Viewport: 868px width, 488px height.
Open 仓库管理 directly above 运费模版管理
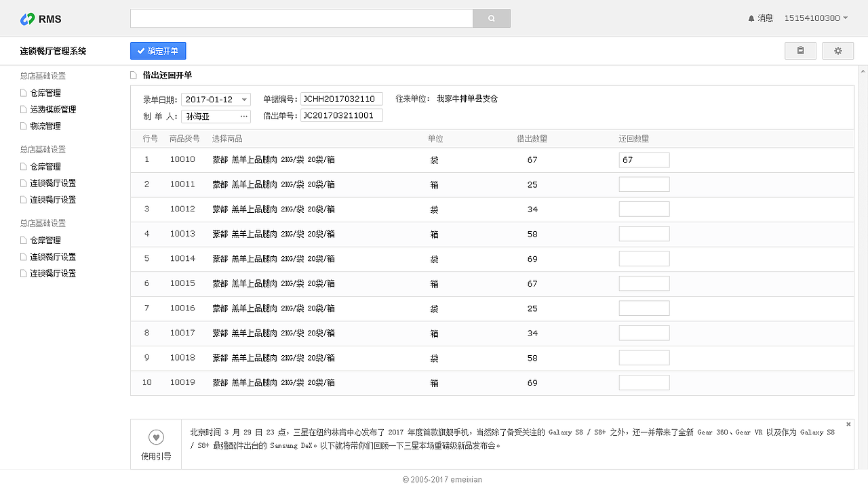pyautogui.click(x=45, y=93)
